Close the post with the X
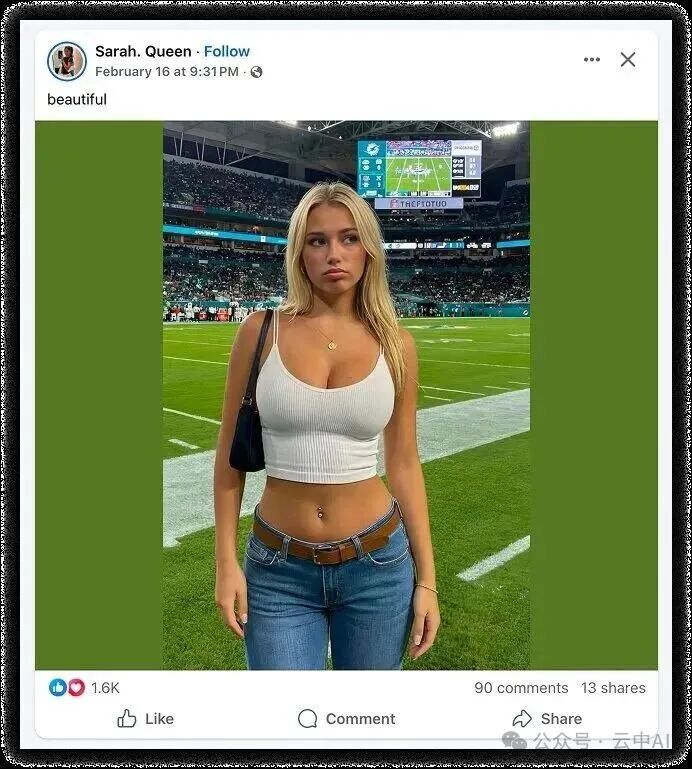 click(x=628, y=60)
